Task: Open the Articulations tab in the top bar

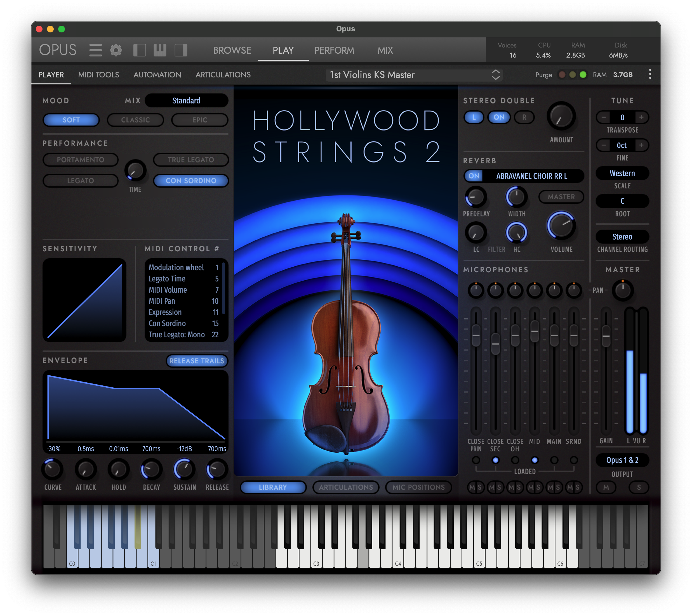Action: click(x=223, y=74)
